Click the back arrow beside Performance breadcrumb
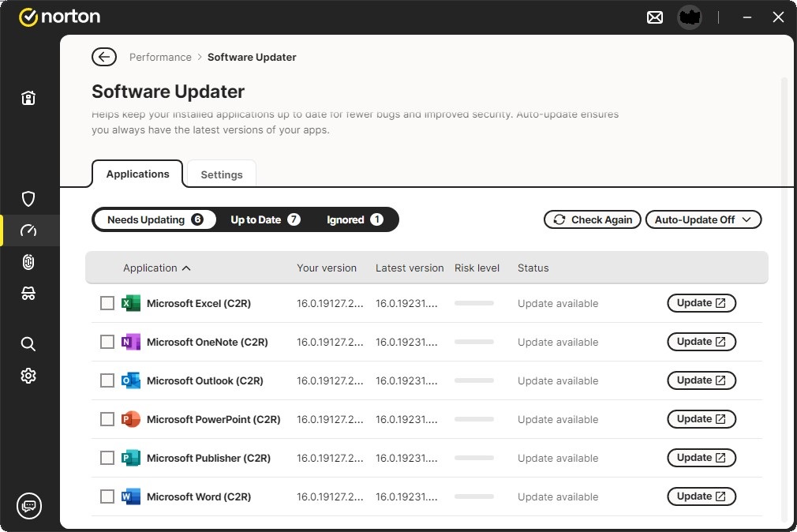 click(x=103, y=57)
